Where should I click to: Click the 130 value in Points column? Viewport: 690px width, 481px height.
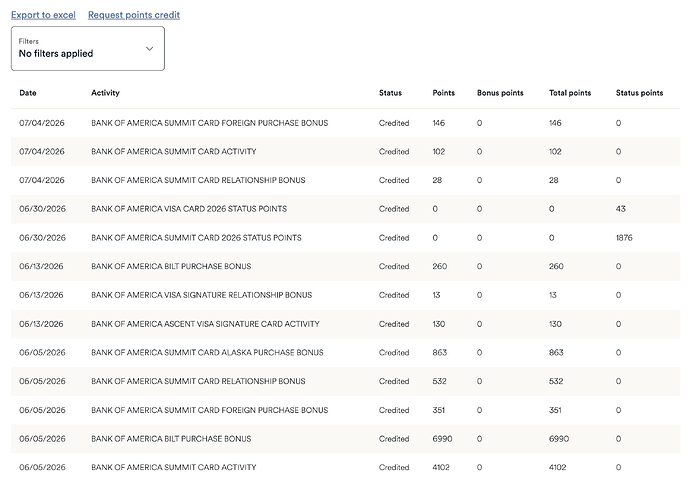439,324
